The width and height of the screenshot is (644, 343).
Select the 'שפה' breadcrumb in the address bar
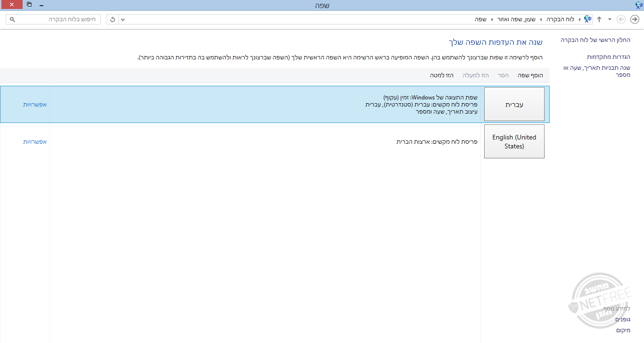pyautogui.click(x=480, y=19)
